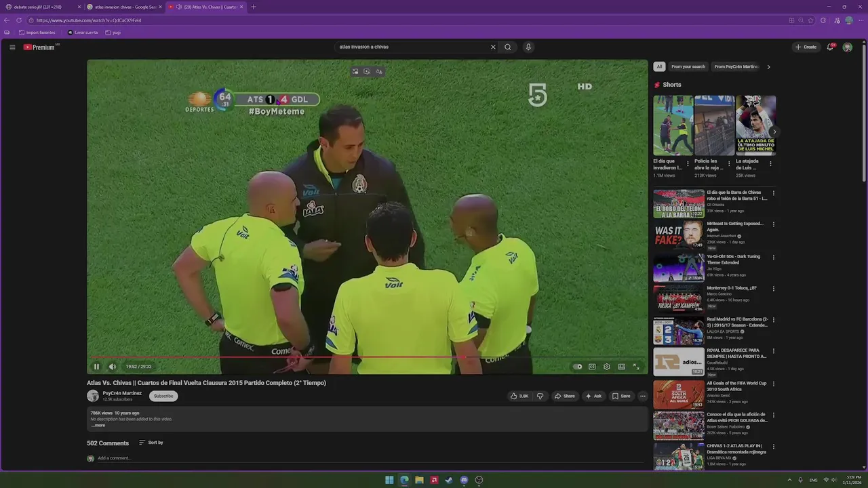This screenshot has width=868, height=488.
Task: Open player settings gear
Action: click(x=607, y=367)
